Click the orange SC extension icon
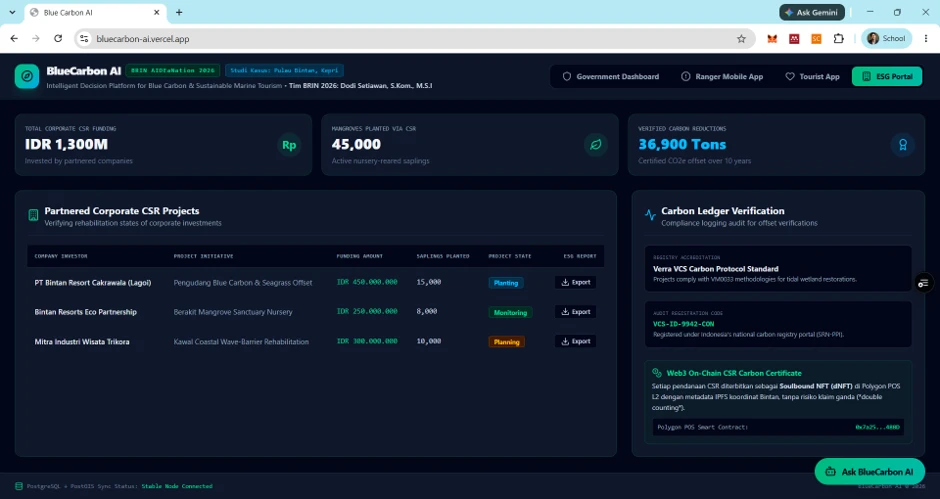 (x=817, y=38)
